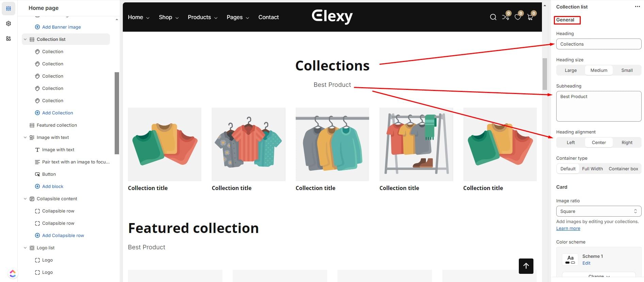
Task: Click the back-to-top arrow button
Action: [x=526, y=266]
